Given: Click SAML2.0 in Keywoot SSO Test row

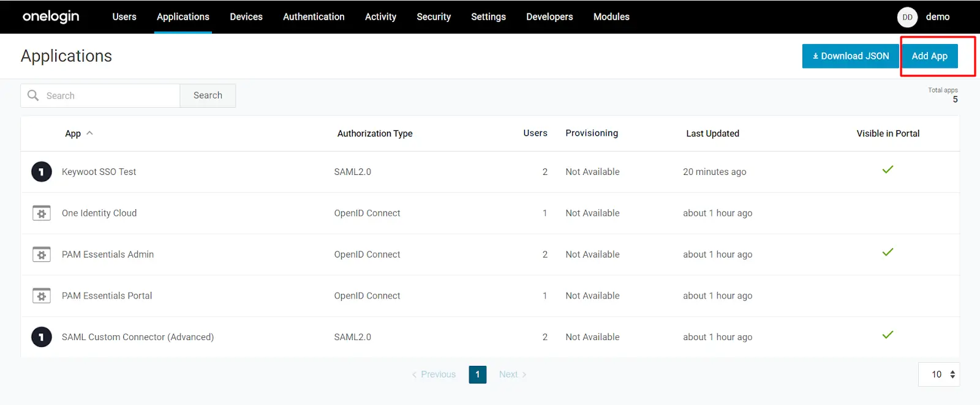Looking at the screenshot, I should click(352, 172).
